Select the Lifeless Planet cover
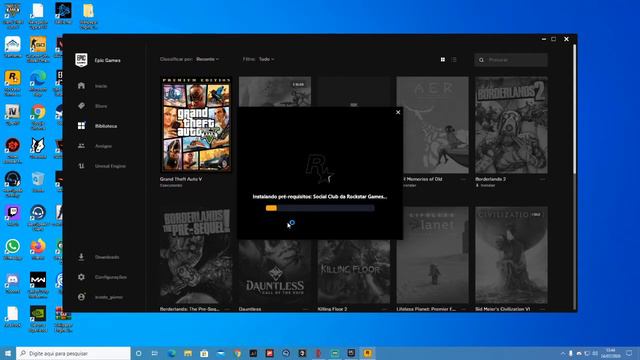This screenshot has width=640, height=360. (433, 255)
